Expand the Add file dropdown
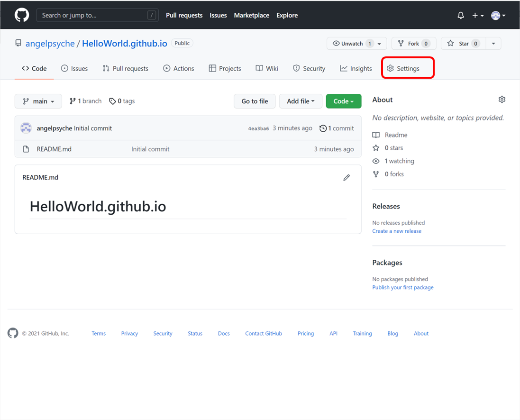The height and width of the screenshot is (420, 520). click(301, 101)
